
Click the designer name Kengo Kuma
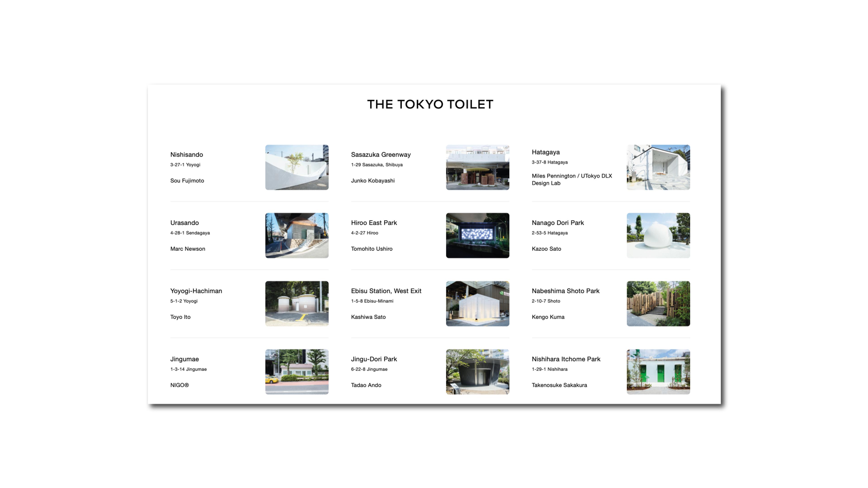point(548,317)
